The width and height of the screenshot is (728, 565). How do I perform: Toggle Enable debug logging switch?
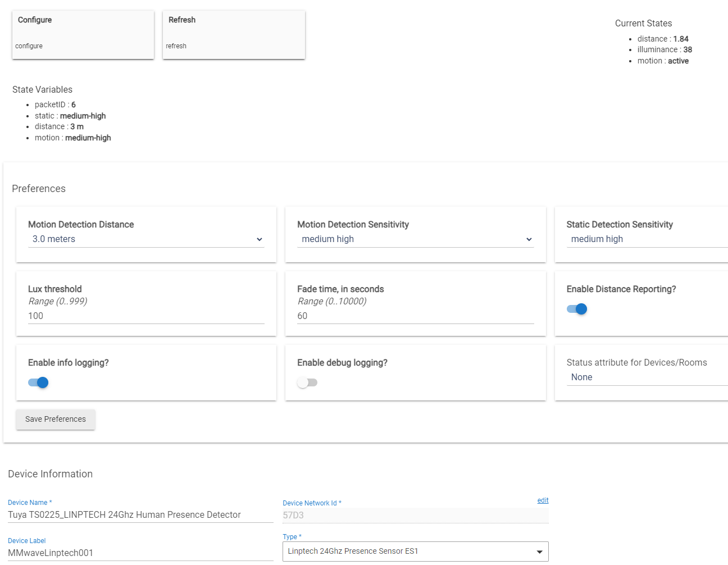click(307, 382)
